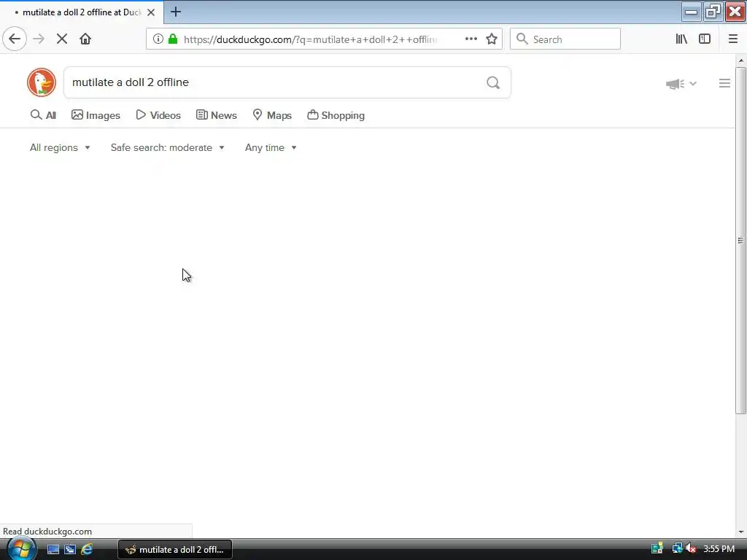Click the forward arrow navigation button
This screenshot has width=747, height=560.
(x=39, y=39)
